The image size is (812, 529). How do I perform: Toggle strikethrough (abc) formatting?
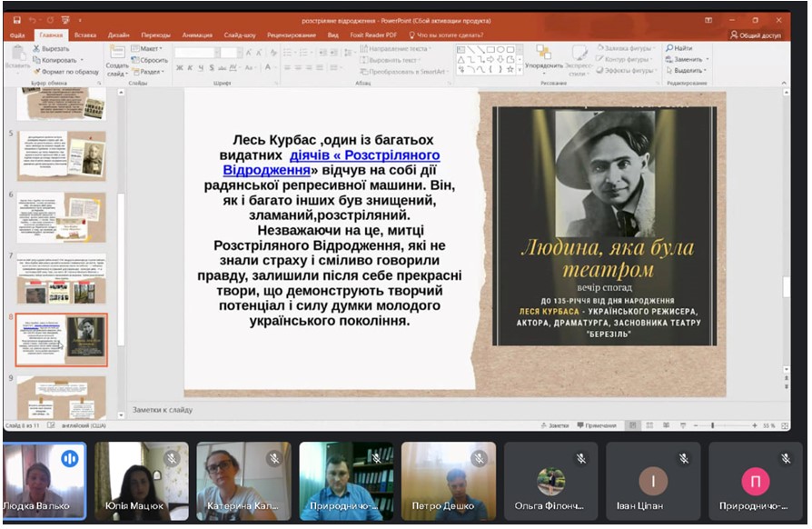pyautogui.click(x=222, y=68)
